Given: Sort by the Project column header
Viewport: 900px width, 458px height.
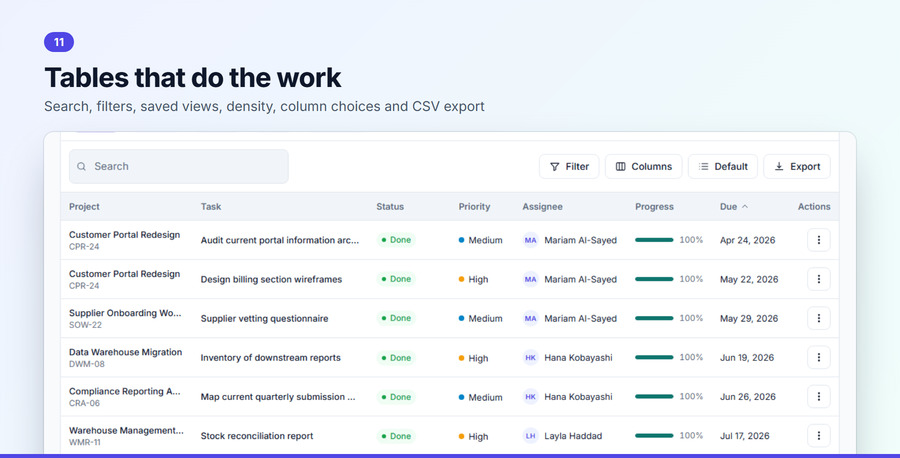Looking at the screenshot, I should tap(84, 207).
